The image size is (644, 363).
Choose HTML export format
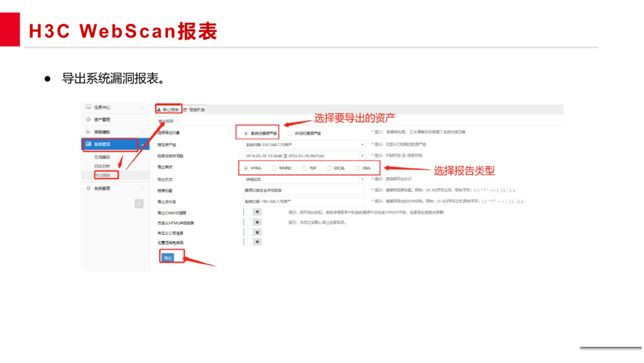[246, 168]
